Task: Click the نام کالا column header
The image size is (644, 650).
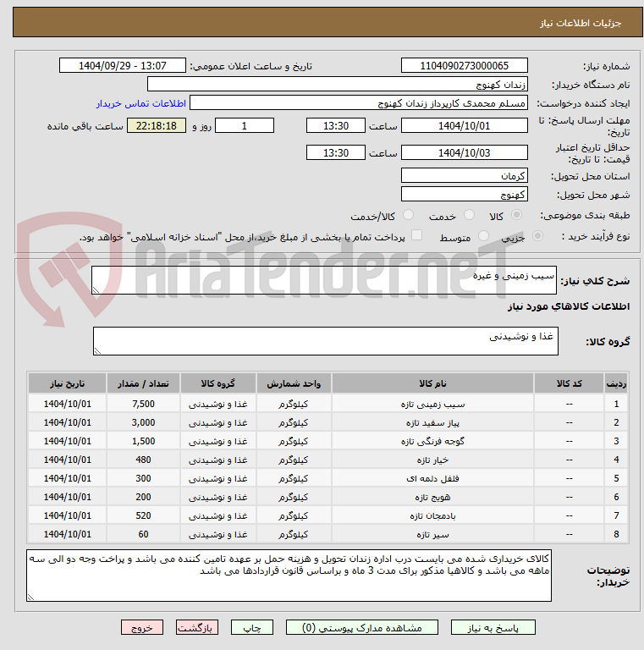Action: pyautogui.click(x=432, y=383)
